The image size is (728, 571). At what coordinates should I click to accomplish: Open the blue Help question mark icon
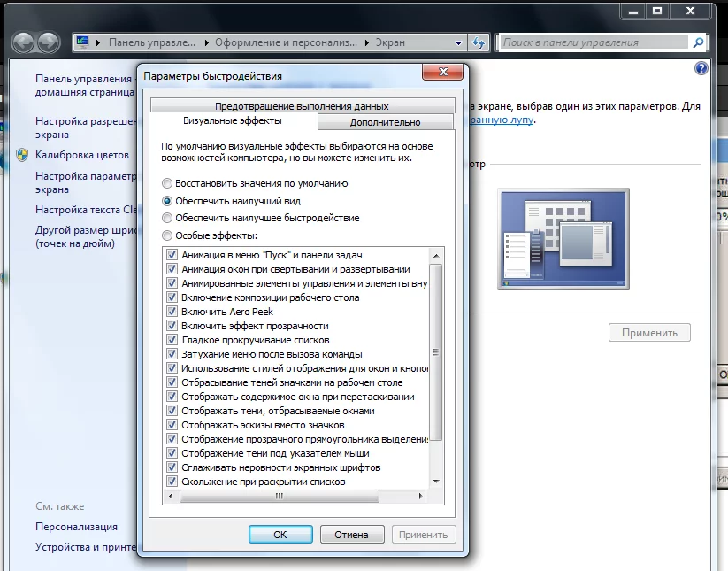pos(701,68)
